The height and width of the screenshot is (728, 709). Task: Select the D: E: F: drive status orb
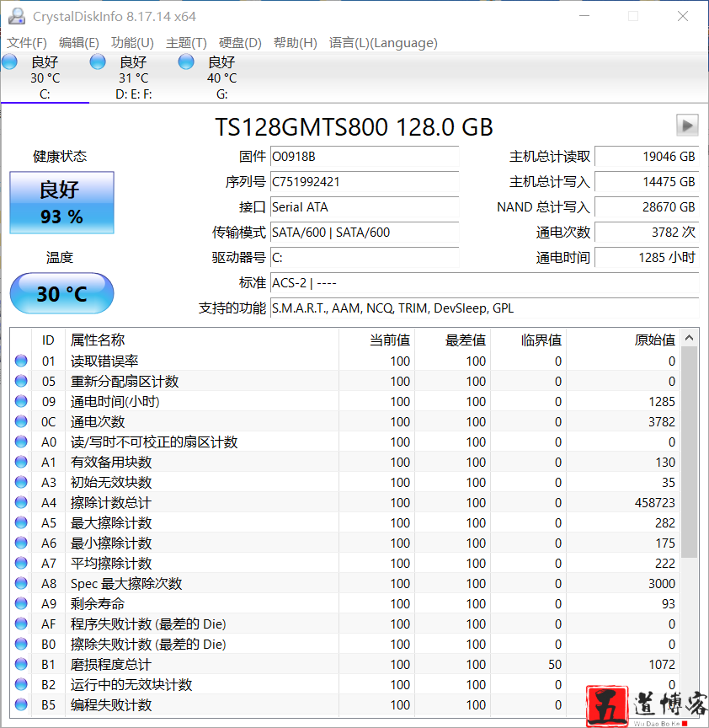click(x=98, y=62)
